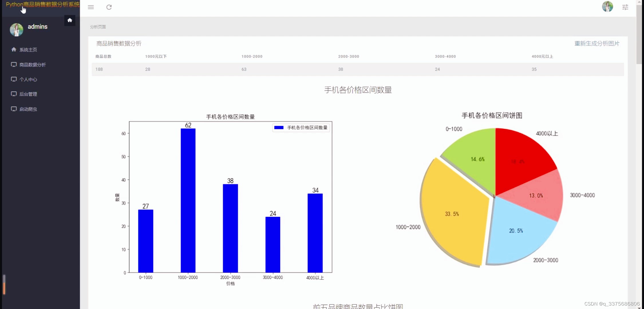This screenshot has width=644, height=309.
Task: Click the 商品销售数据分析 panel header
Action: tap(118, 43)
